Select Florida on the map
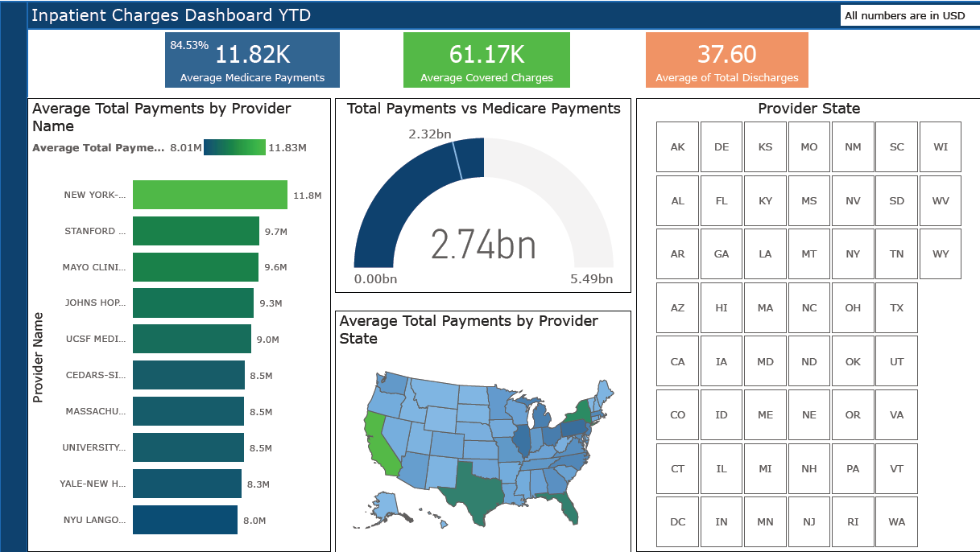 [x=566, y=504]
